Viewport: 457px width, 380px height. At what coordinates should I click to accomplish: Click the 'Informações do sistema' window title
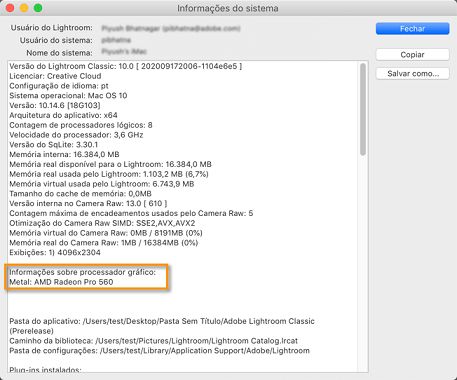228,8
